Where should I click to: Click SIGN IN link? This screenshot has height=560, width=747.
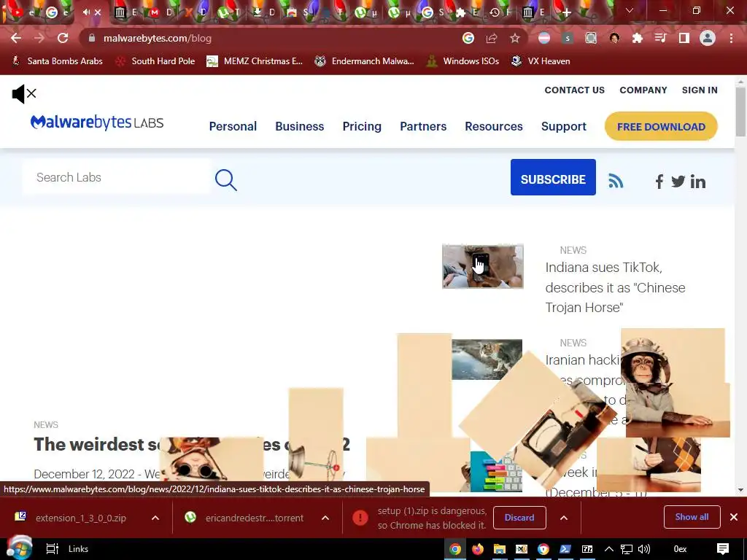(x=700, y=90)
